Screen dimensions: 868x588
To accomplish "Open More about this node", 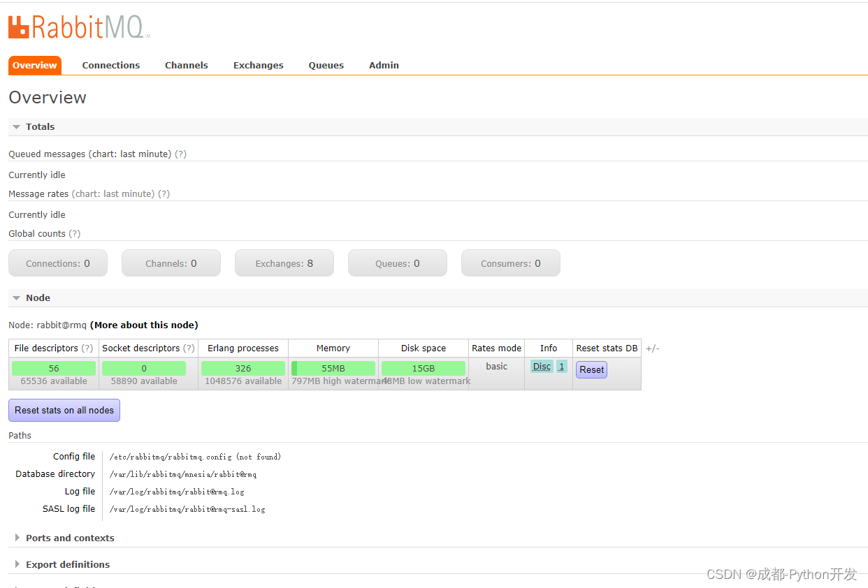I will click(144, 325).
